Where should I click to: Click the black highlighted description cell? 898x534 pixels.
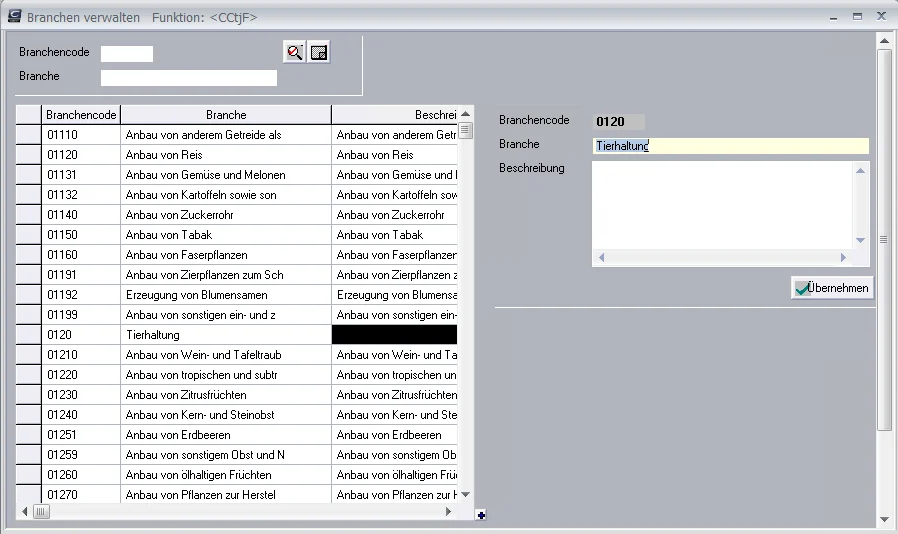(x=395, y=335)
